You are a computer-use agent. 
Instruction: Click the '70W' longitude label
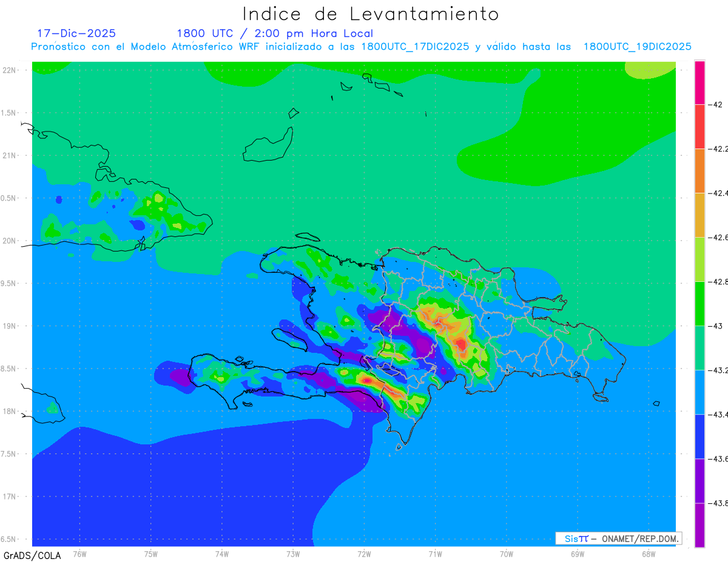pos(506,554)
